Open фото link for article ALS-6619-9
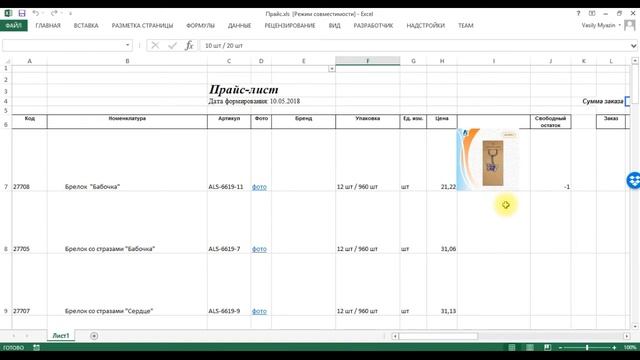Viewport: 640px width, 360px height. click(259, 311)
